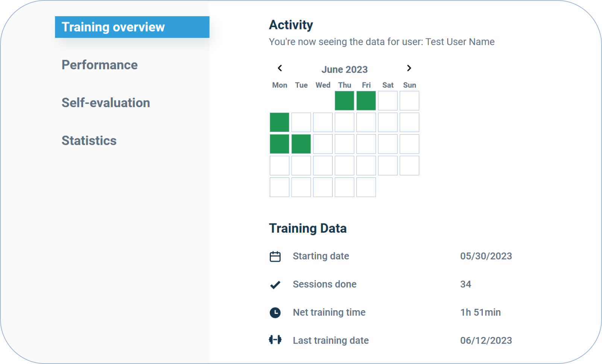Go to next month in calendar
Image resolution: width=602 pixels, height=364 pixels.
409,68
